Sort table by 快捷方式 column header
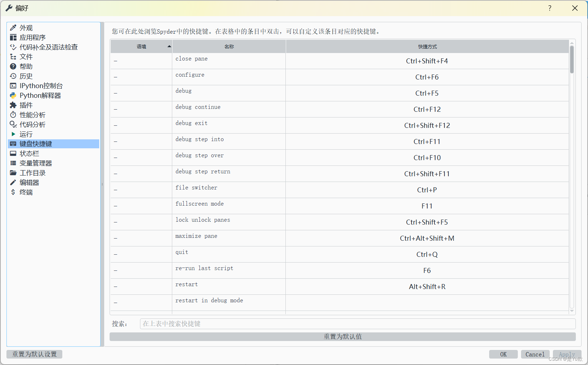The image size is (588, 365). [x=427, y=47]
